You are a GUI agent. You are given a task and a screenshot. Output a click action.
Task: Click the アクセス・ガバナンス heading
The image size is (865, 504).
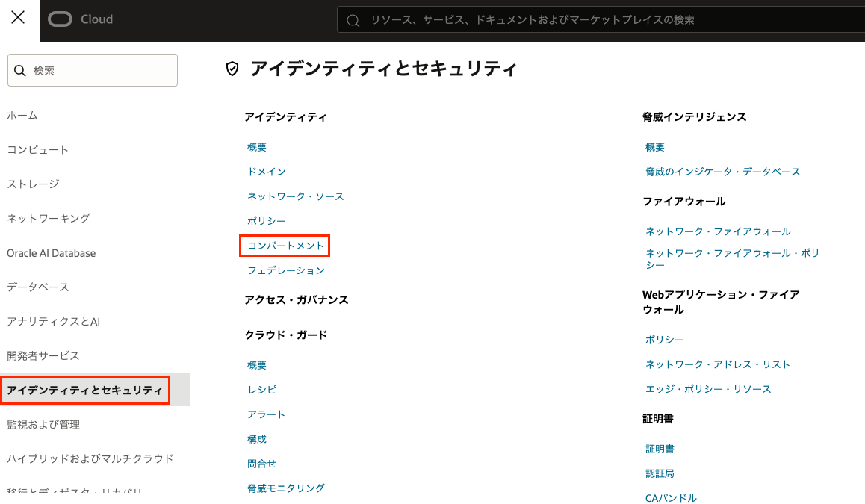[297, 300]
